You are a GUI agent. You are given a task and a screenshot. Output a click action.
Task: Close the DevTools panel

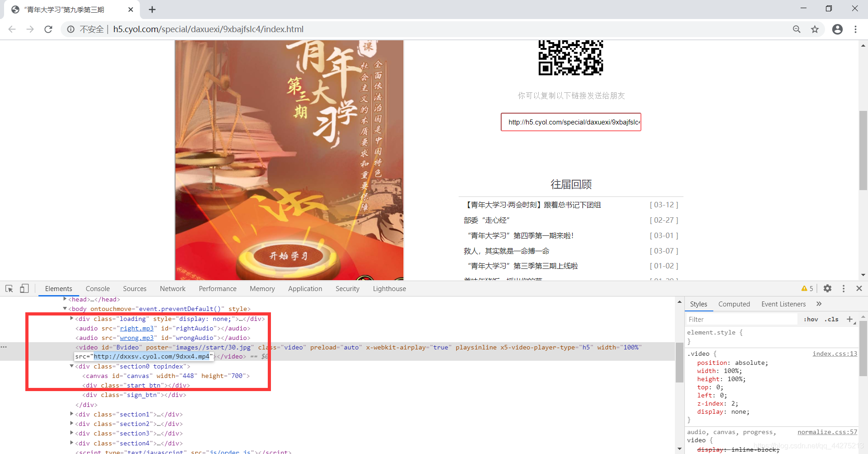pos(859,288)
